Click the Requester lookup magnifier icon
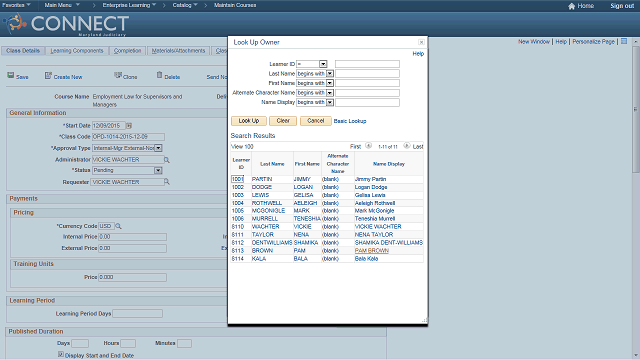Viewport: 640px width, 360px height. pyautogui.click(x=167, y=182)
